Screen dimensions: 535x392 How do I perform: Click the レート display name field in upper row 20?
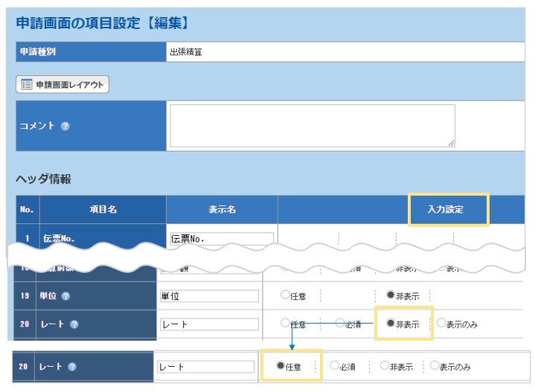coord(210,324)
